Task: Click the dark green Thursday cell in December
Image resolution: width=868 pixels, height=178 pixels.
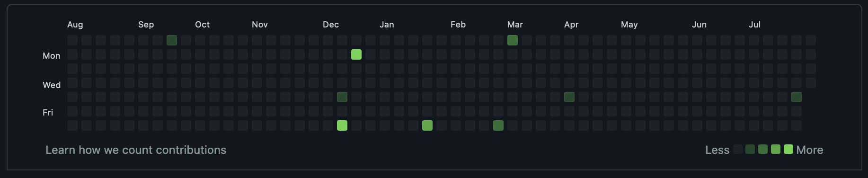Action: tap(342, 97)
